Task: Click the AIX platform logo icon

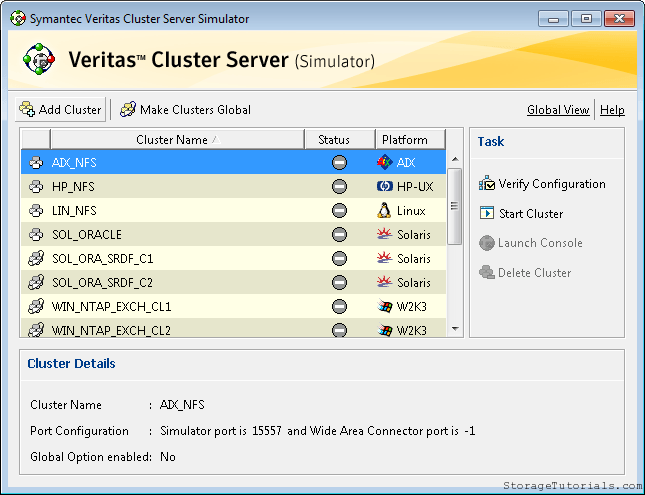Action: coord(385,163)
